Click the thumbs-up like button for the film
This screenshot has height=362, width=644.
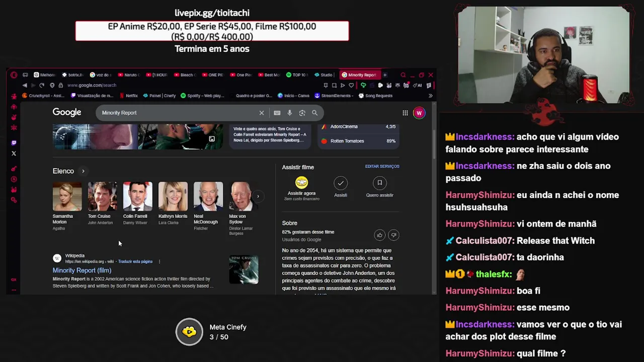pyautogui.click(x=379, y=235)
